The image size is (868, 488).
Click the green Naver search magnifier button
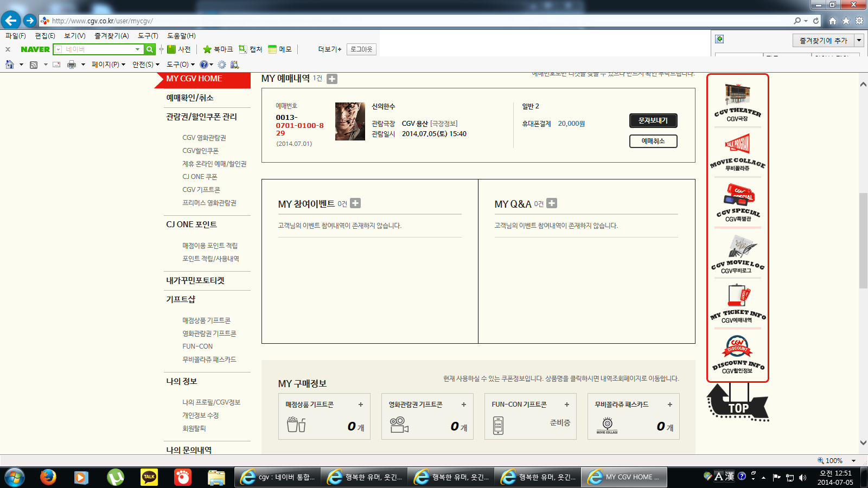click(150, 49)
